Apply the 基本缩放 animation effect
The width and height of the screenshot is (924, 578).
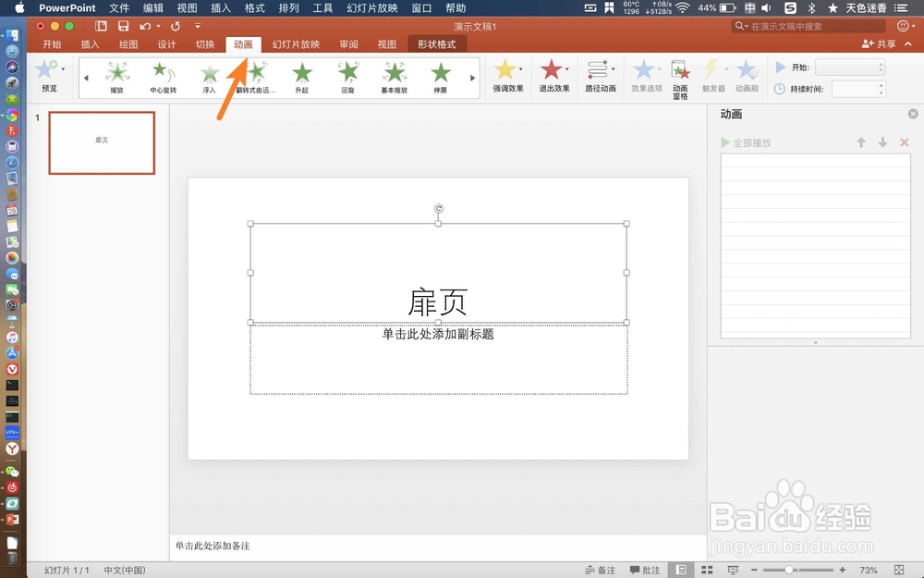(x=395, y=76)
